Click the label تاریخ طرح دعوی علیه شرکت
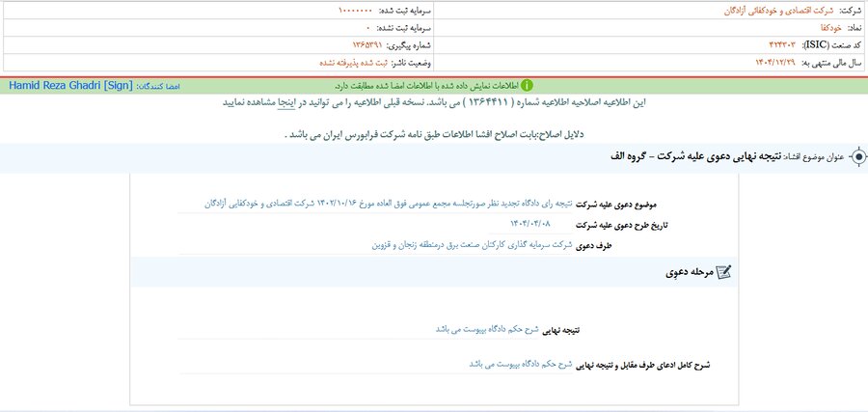This screenshot has width=868, height=412. 622,226
